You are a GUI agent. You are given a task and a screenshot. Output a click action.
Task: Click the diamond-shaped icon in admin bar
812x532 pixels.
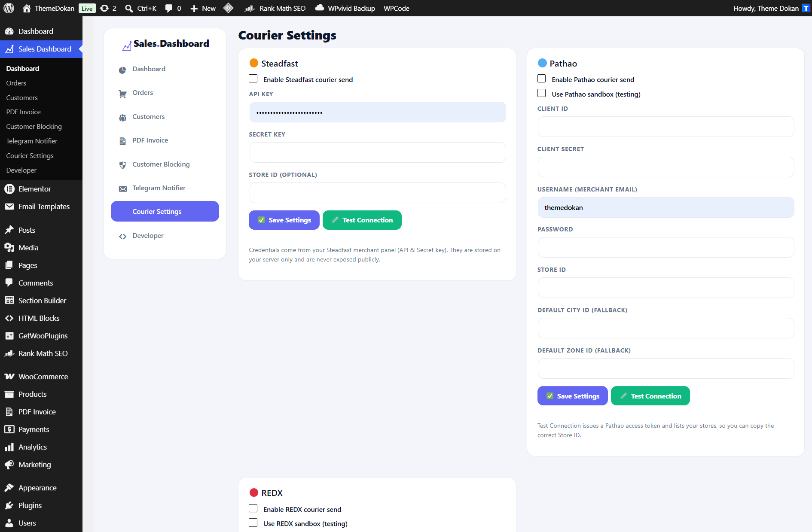point(229,8)
